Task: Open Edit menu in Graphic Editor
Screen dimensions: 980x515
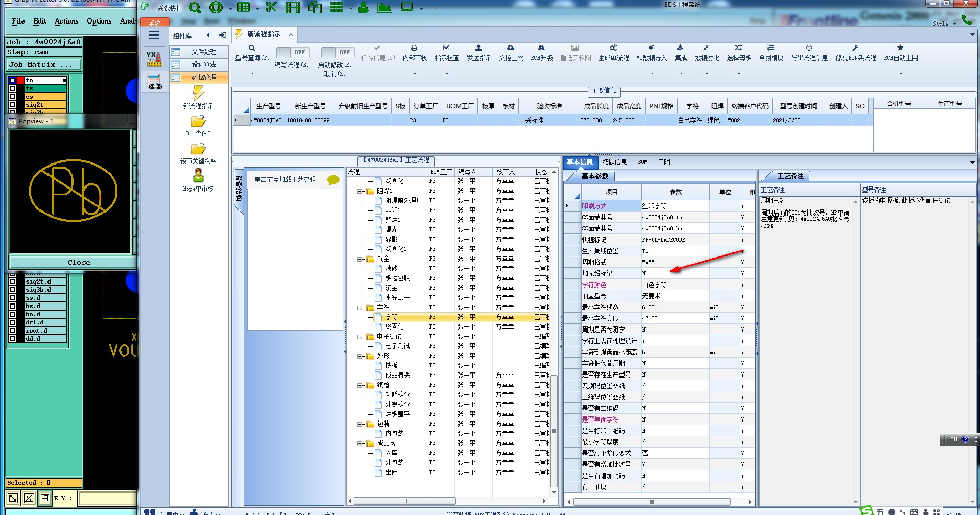Action: (40, 21)
